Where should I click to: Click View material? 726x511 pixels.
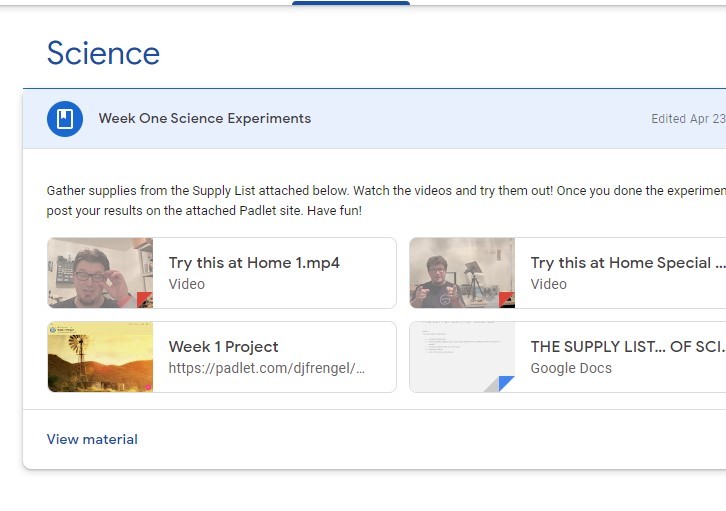coord(92,439)
